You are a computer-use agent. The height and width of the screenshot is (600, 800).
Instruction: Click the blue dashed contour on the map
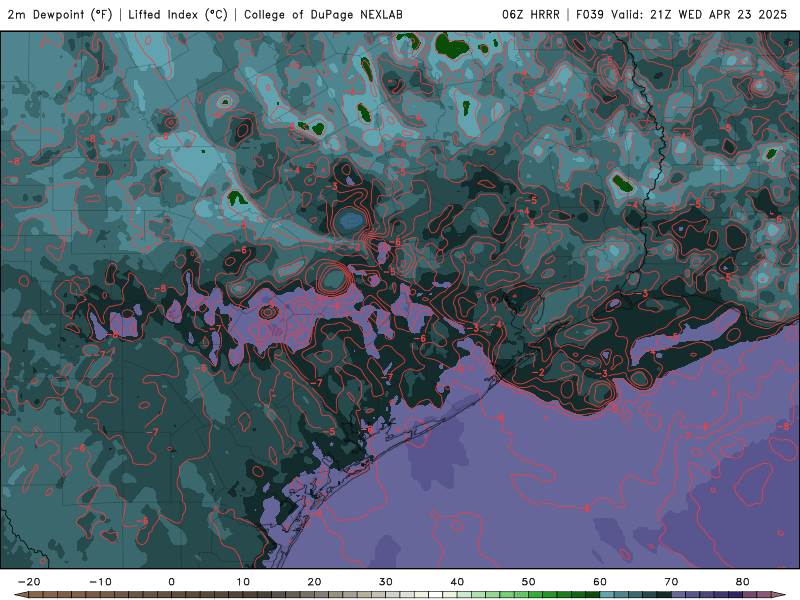pos(352,220)
